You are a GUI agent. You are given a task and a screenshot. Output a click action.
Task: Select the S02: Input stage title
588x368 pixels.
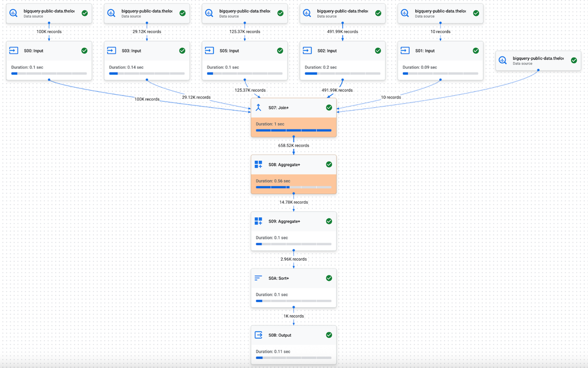pos(327,51)
